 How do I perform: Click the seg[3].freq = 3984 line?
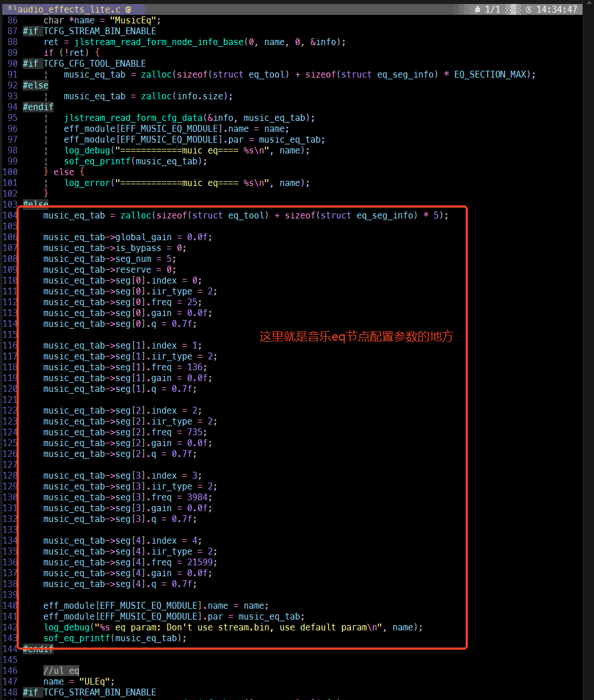click(x=128, y=497)
